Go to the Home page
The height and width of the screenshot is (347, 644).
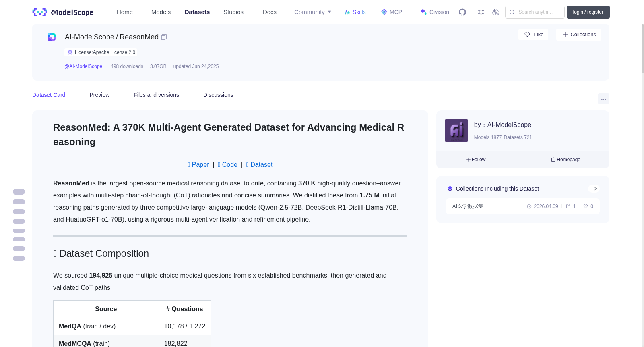125,12
